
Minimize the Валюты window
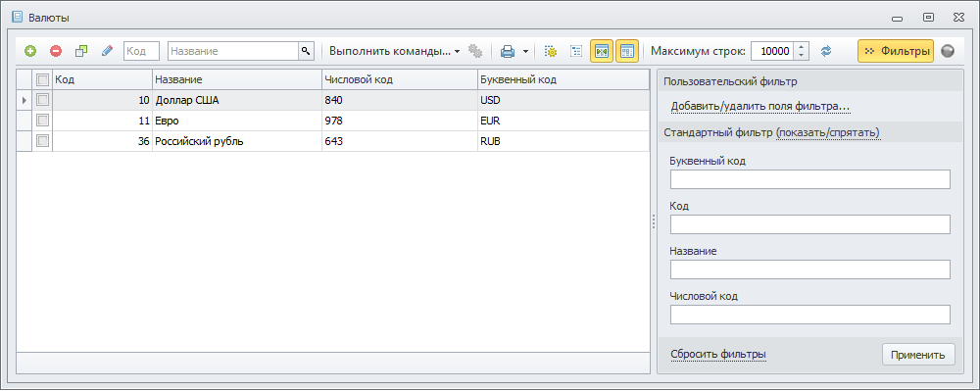pos(898,19)
